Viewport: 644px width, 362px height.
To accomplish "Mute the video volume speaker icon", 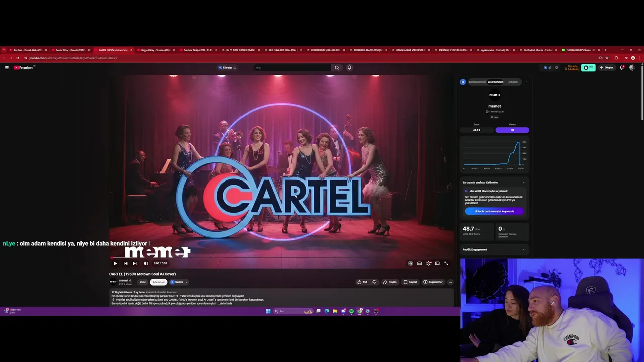I will click(146, 263).
